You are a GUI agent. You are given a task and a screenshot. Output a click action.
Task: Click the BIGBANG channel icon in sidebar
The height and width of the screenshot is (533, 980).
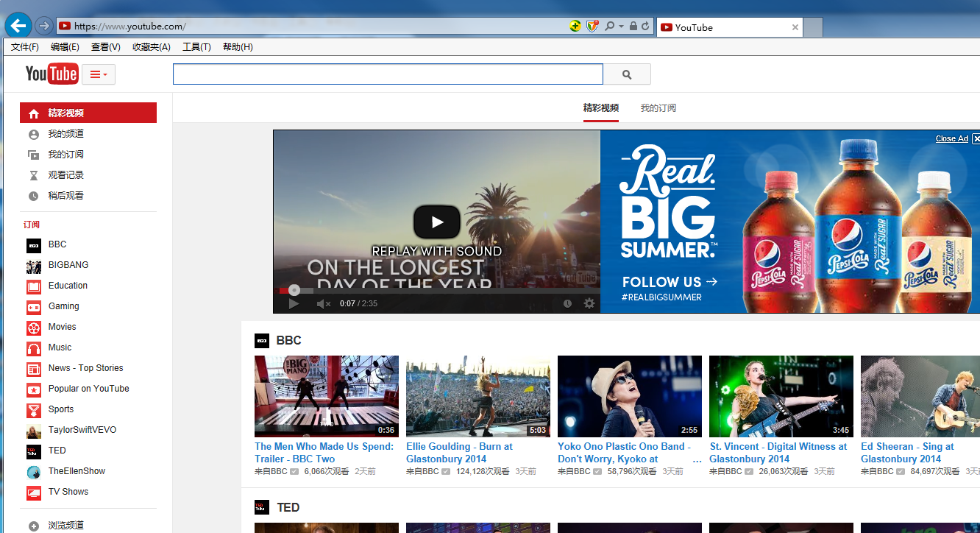[x=34, y=266]
